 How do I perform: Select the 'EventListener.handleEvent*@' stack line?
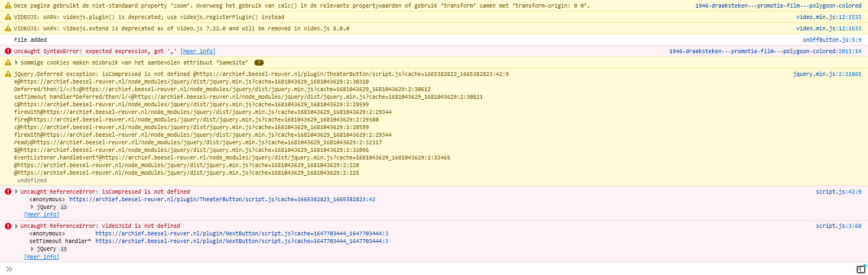(x=232, y=158)
